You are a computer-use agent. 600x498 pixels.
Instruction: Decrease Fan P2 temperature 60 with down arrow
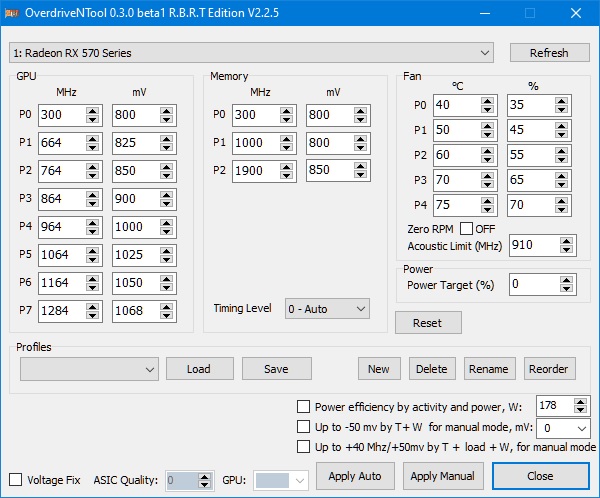(x=488, y=160)
